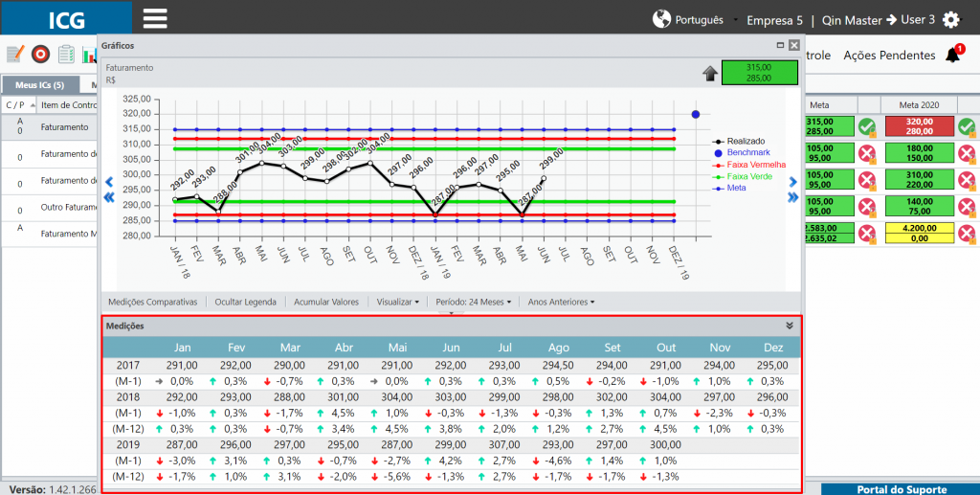
Task: Click the notification bell icon
Action: [953, 55]
